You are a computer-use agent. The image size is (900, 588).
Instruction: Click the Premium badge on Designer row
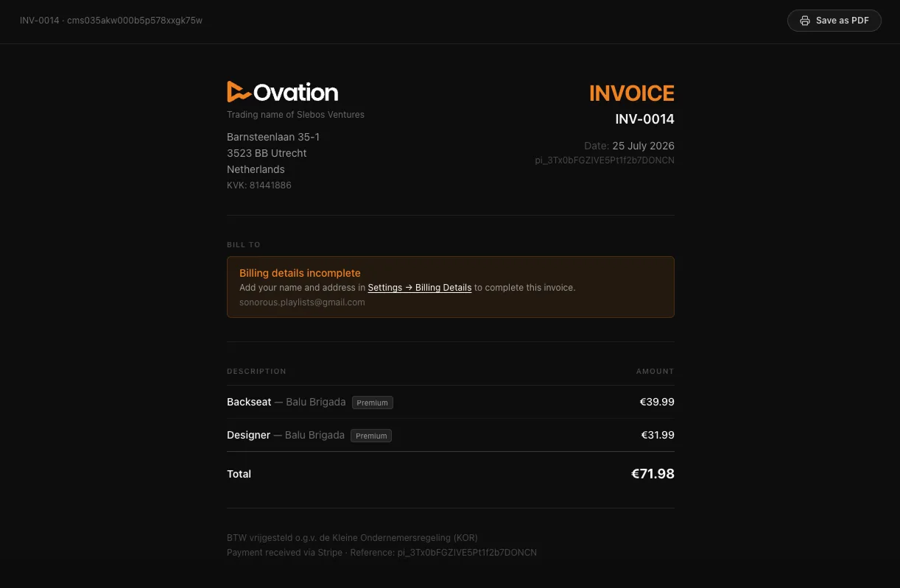371,436
